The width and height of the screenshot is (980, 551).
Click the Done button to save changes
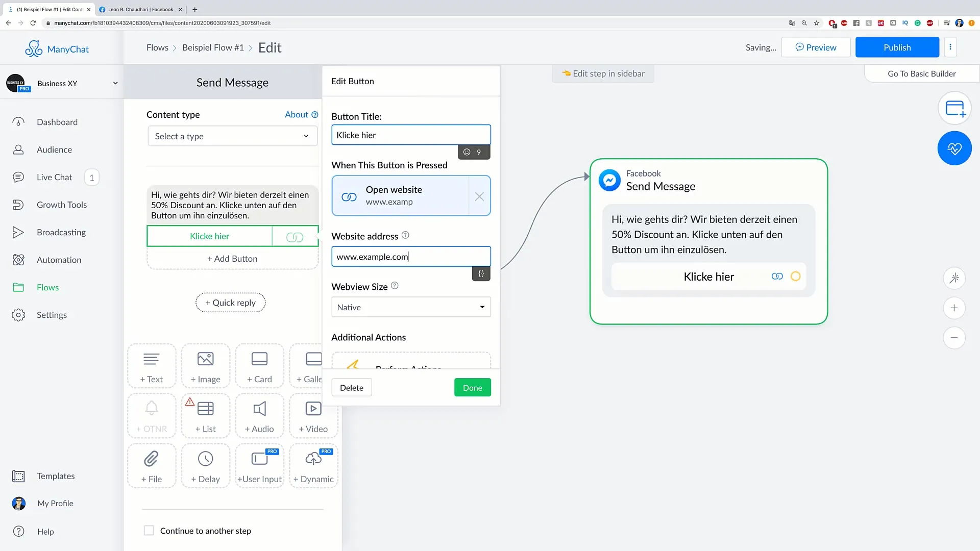[473, 387]
